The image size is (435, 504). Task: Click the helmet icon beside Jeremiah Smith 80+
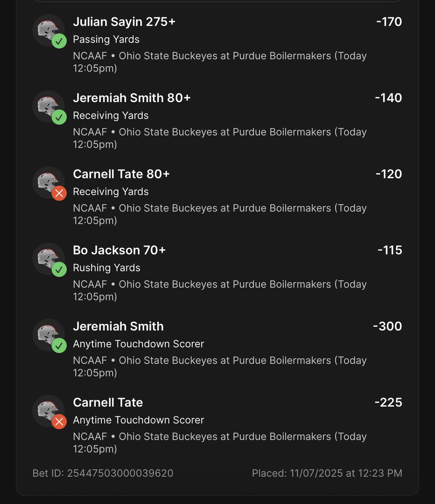click(48, 106)
